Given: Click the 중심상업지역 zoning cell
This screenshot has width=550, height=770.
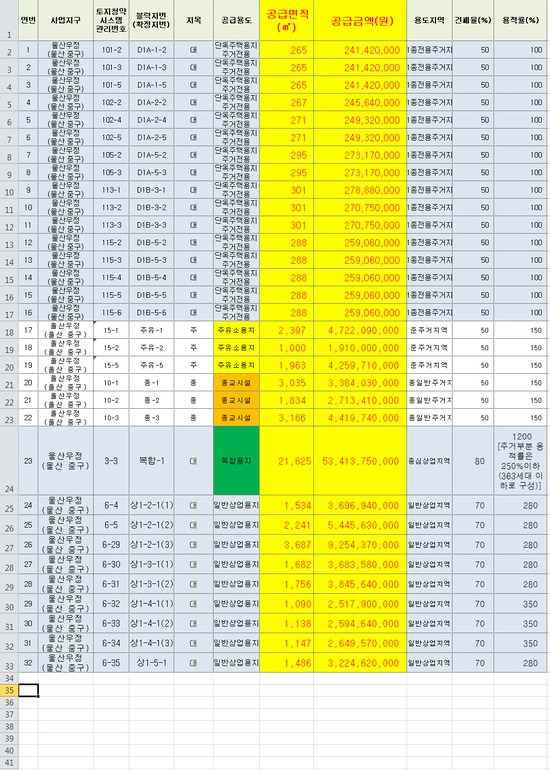Looking at the screenshot, I should [x=430, y=461].
